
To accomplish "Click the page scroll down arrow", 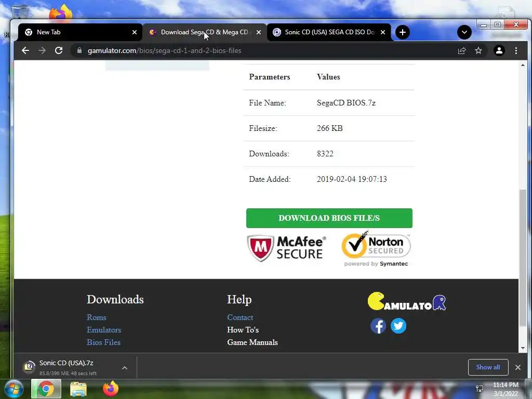I will (x=523, y=348).
